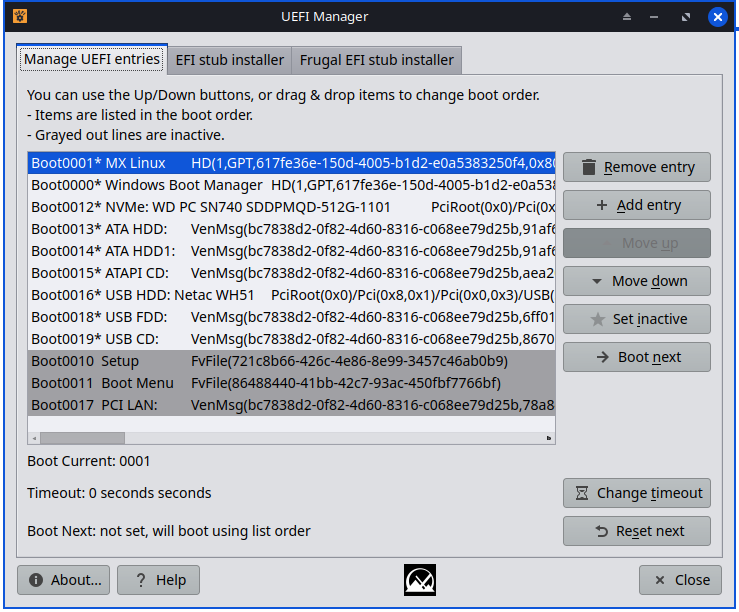Select the inactive Boot0011 Boot Menu entry

[x=291, y=383]
